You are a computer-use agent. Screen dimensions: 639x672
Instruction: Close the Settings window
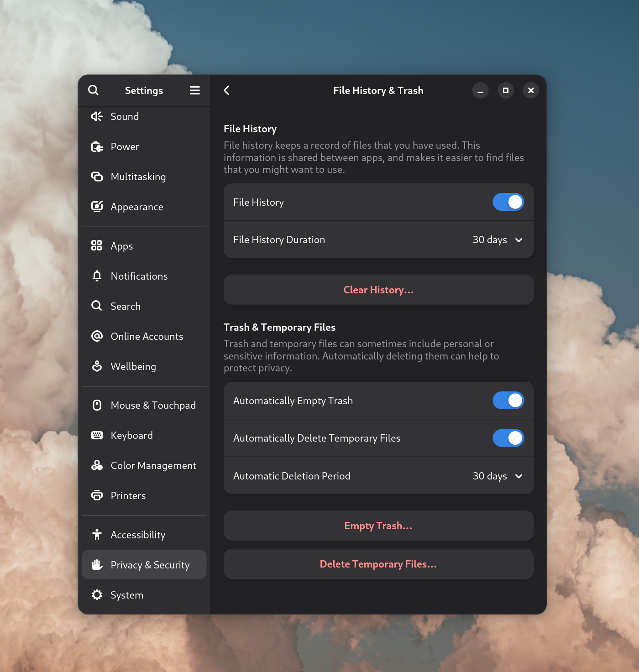(531, 90)
